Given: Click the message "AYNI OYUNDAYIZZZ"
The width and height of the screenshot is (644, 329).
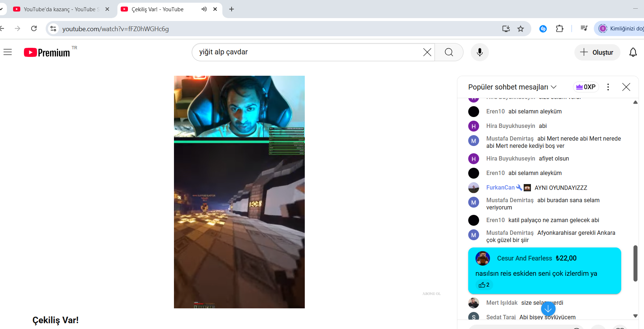Looking at the screenshot, I should (561, 188).
